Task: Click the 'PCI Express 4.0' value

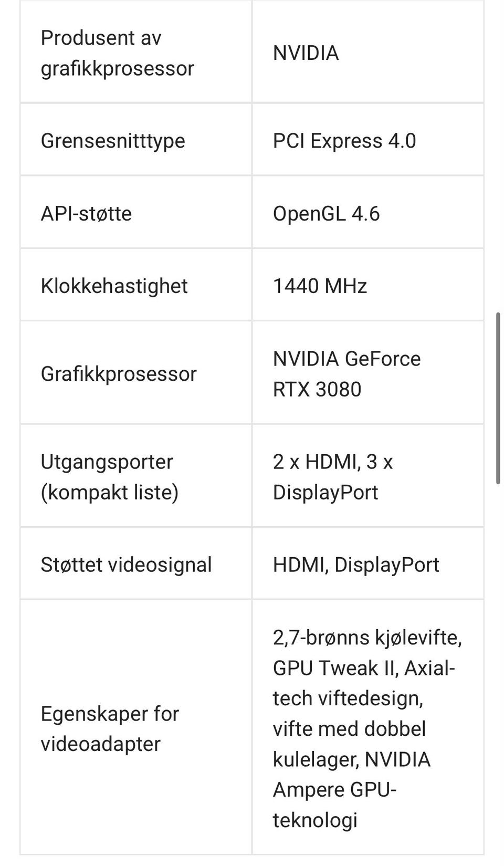Action: click(344, 141)
